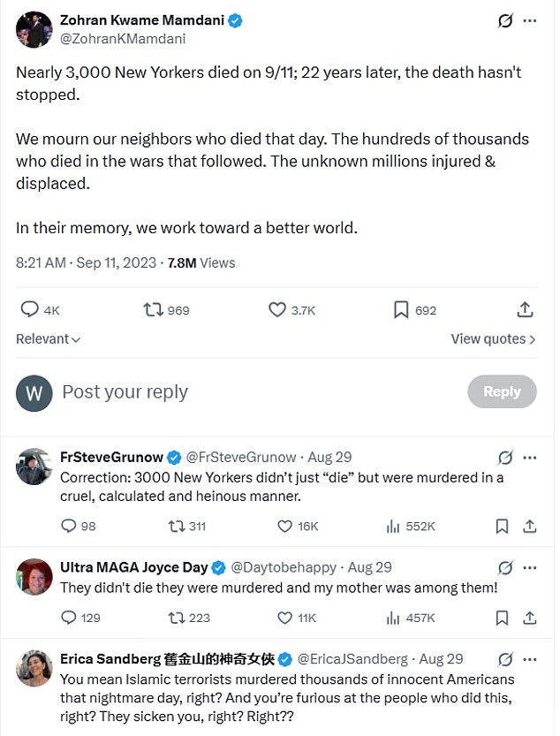Like FrSteveGrunow's reply with 16K likes

pyautogui.click(x=298, y=527)
